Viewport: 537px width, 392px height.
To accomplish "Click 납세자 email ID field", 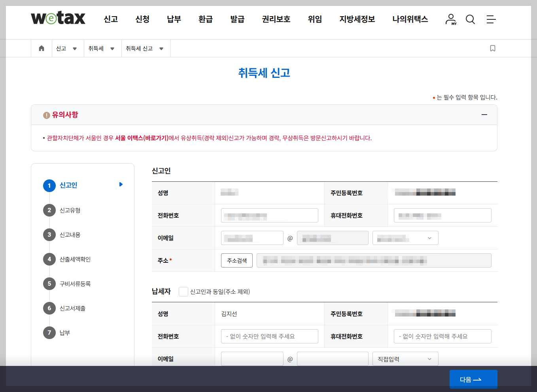I will click(x=252, y=359).
